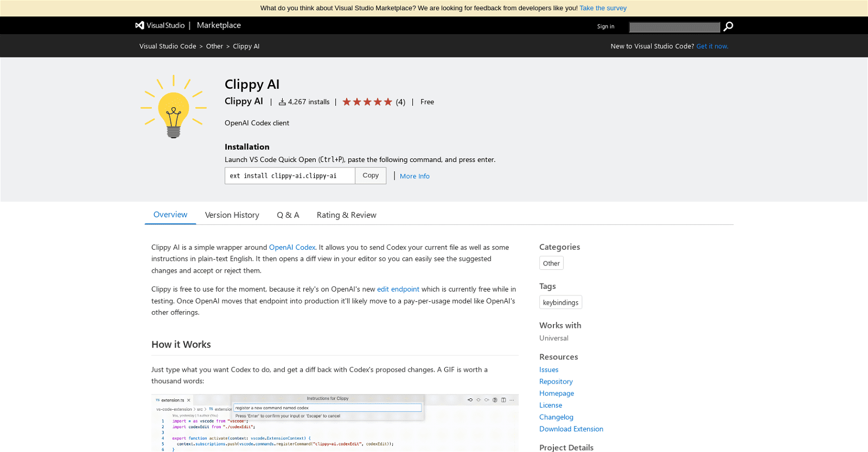868x452 pixels.
Task: Click the Other category tag
Action: click(x=551, y=263)
